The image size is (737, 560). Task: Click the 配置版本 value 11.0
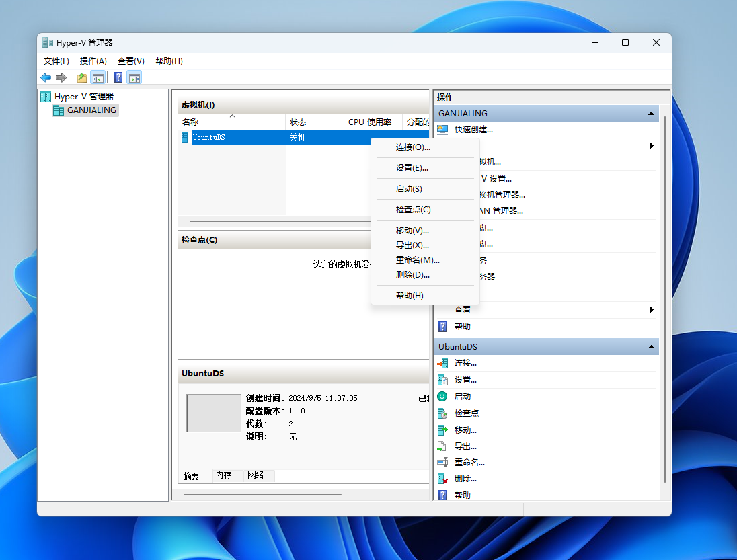[x=297, y=411]
